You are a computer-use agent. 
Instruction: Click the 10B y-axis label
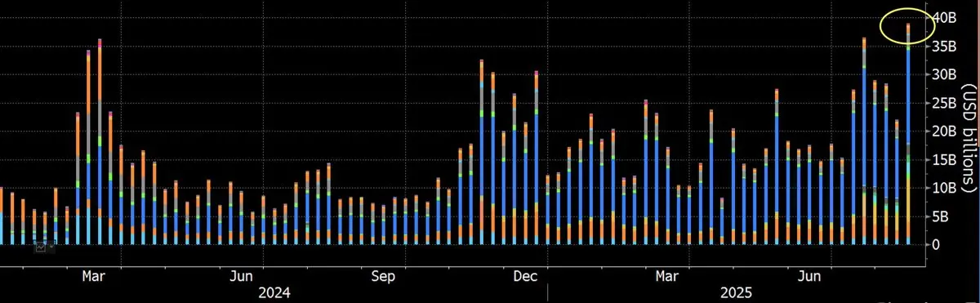pos(945,188)
